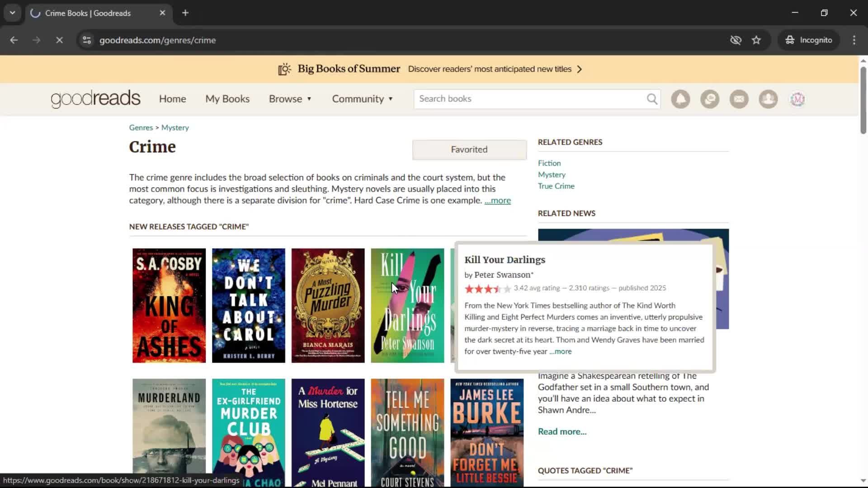This screenshot has width=868, height=488.
Task: Open the Chrome three-dot menu
Action: (x=854, y=40)
